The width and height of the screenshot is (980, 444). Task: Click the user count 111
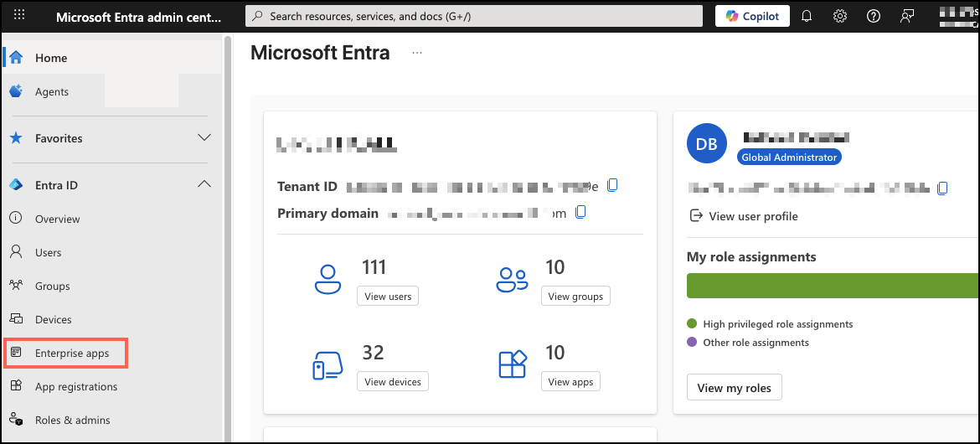coord(374,267)
